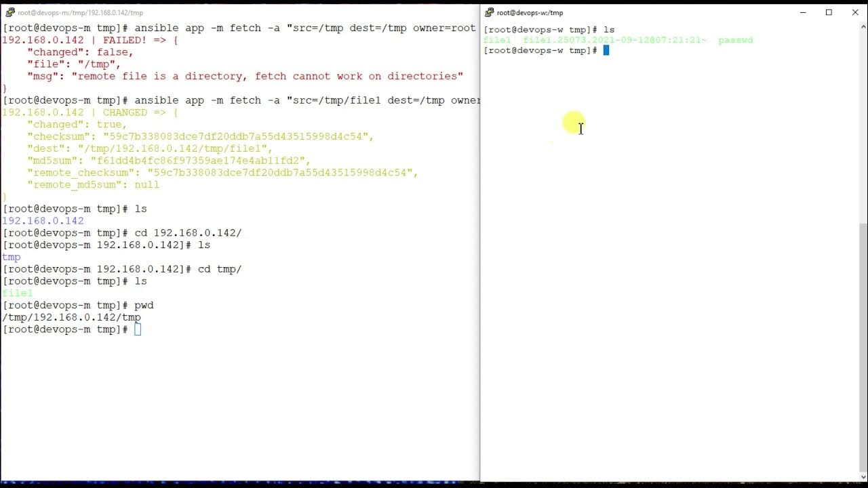This screenshot has height=488, width=868.
Task: Click the 'pwd' command line
Action: [x=78, y=306]
